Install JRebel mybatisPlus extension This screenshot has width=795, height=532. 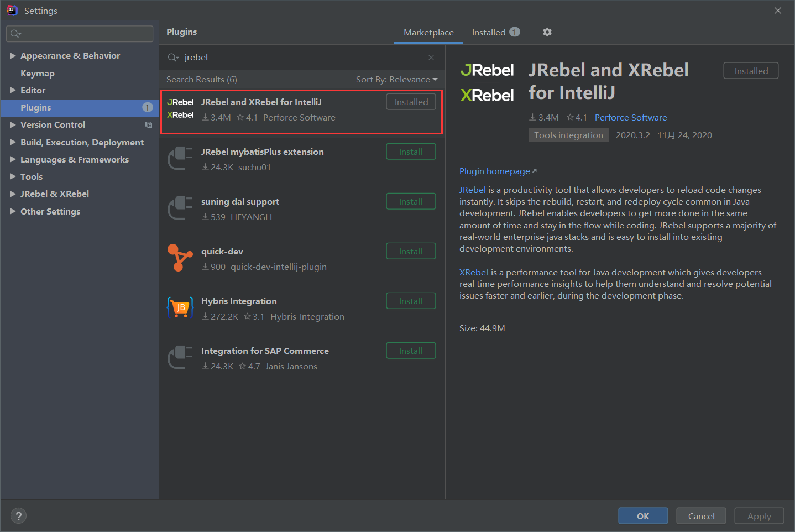pyautogui.click(x=411, y=152)
